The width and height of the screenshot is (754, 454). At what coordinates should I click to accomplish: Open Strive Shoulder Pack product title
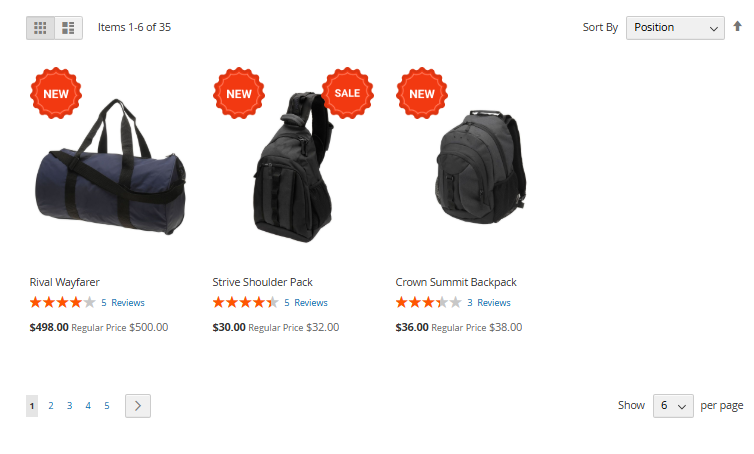coord(263,282)
